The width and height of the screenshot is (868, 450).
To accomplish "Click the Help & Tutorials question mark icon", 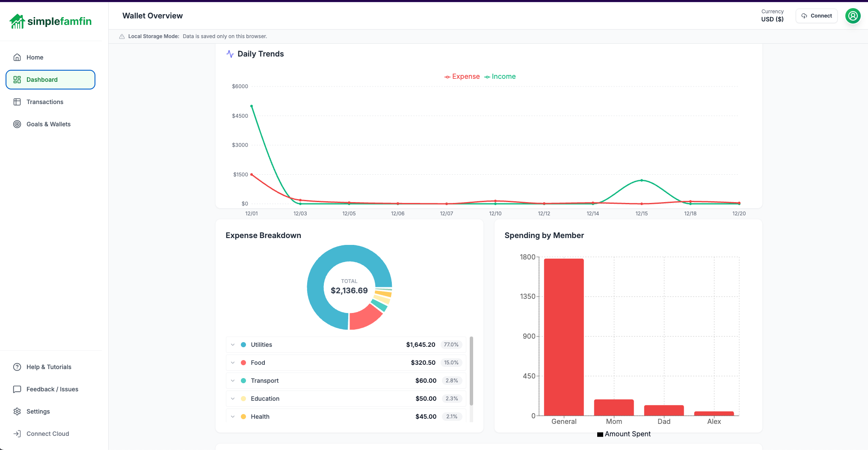I will pyautogui.click(x=17, y=367).
